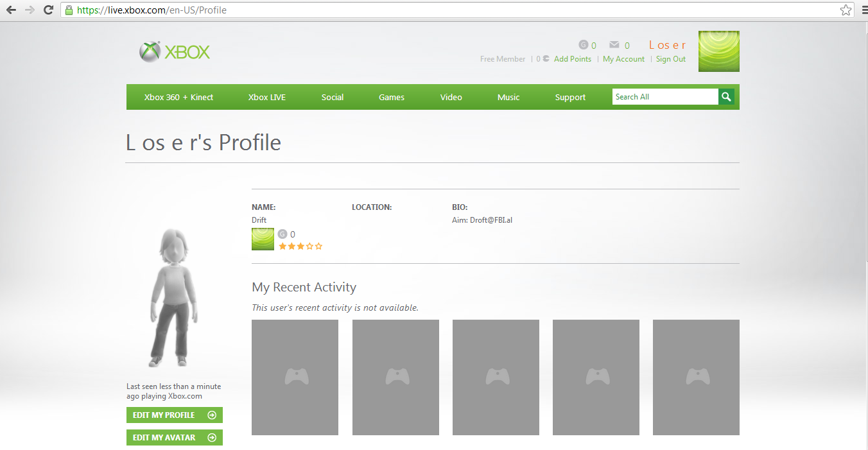Click the fourth recent activity controller tile

[596, 377]
